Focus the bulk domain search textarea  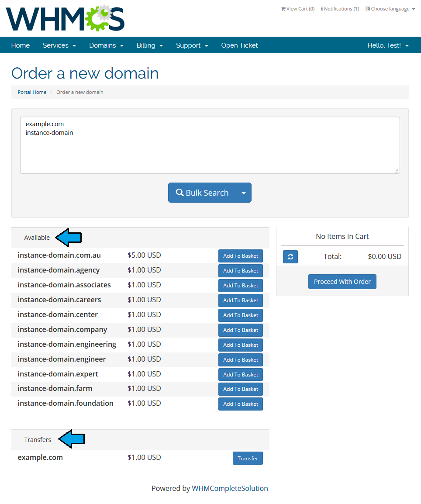210,145
